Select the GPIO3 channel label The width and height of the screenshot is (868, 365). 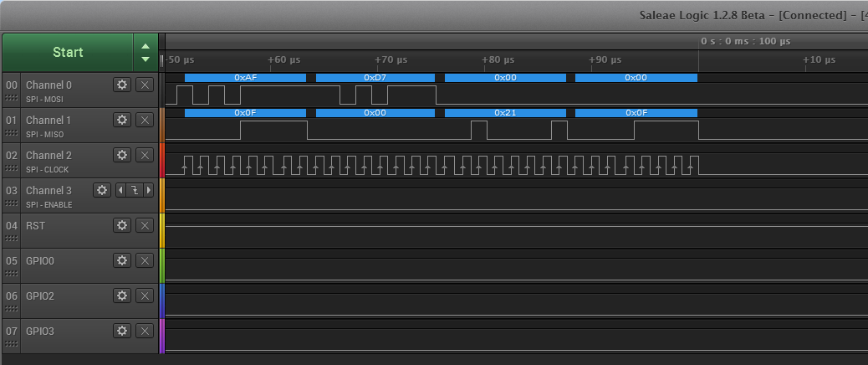[x=40, y=332]
